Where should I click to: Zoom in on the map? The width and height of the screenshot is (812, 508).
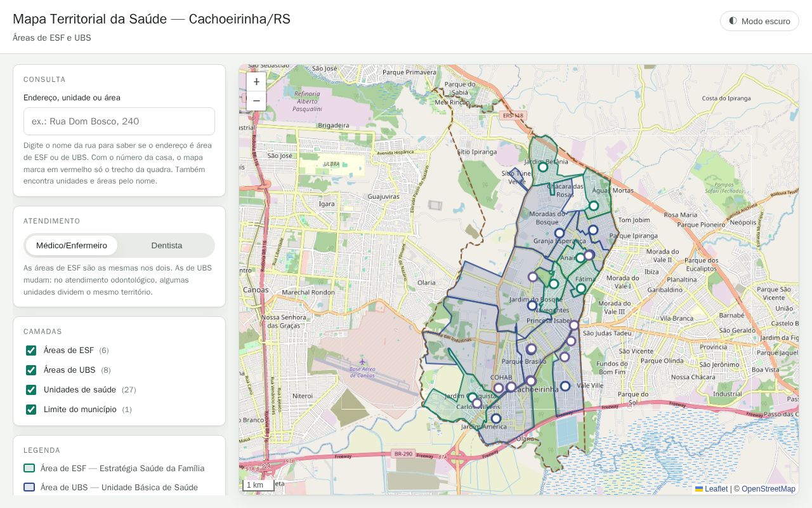coord(256,82)
